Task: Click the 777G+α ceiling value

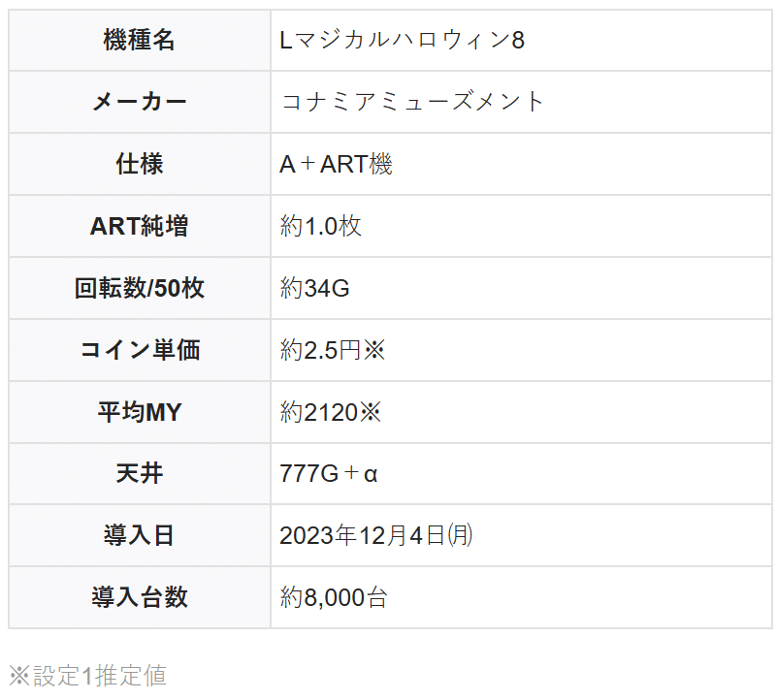Action: (x=329, y=473)
